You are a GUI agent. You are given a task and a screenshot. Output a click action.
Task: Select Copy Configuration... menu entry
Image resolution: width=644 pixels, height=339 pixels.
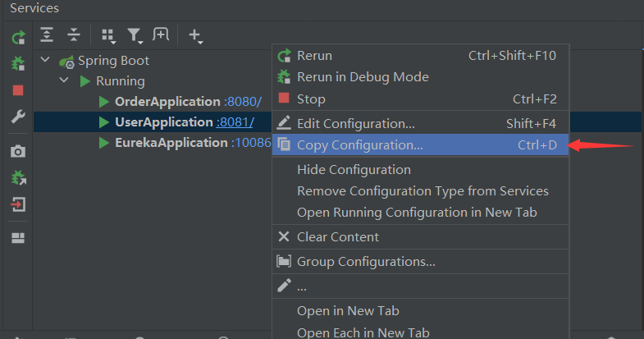coord(360,145)
